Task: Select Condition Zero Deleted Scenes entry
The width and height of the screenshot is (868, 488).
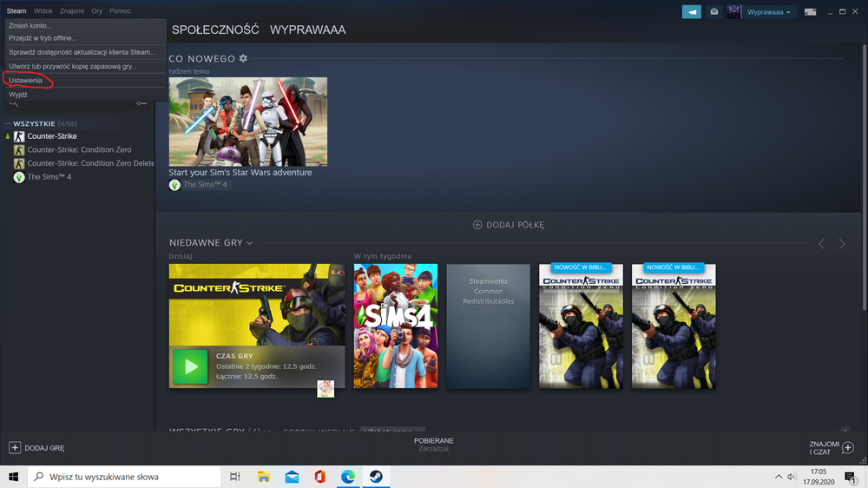Action: click(x=91, y=163)
